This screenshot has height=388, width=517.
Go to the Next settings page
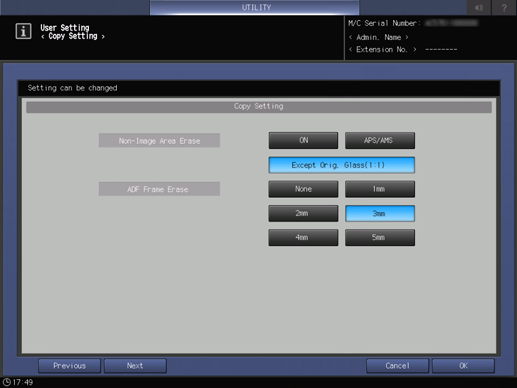pyautogui.click(x=135, y=366)
